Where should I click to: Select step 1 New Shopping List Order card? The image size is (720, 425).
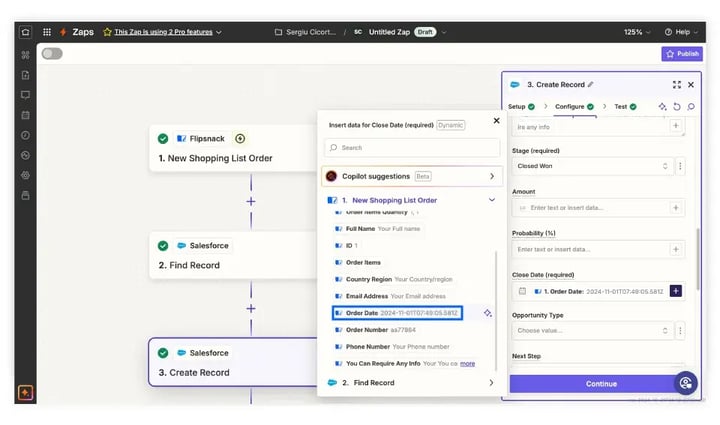233,148
